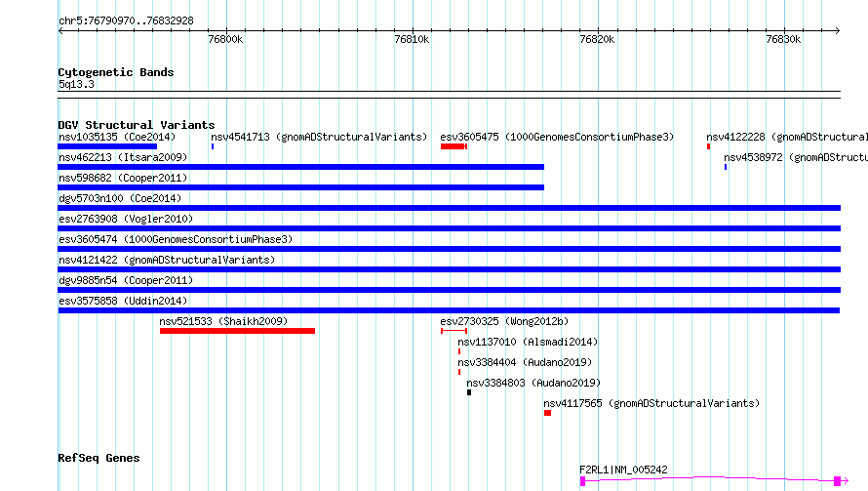The image size is (868, 491).
Task: Open the nsv3384803 (Audano2019) label
Action: click(533, 383)
